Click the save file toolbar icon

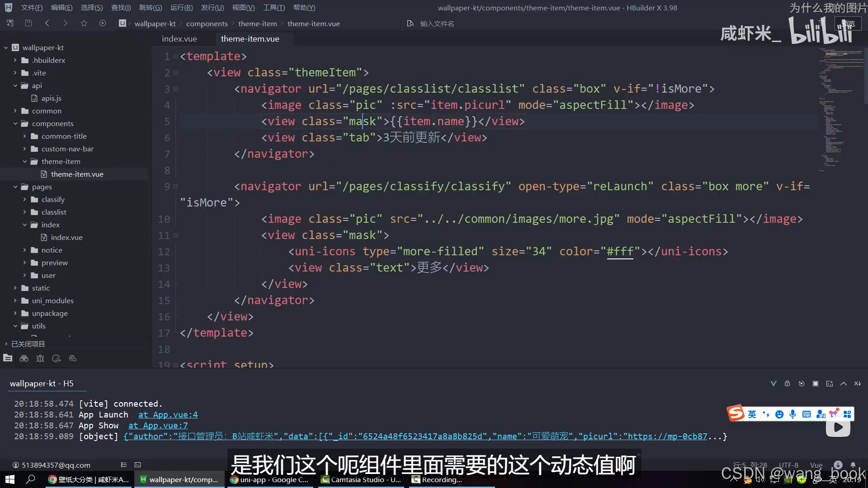28,23
